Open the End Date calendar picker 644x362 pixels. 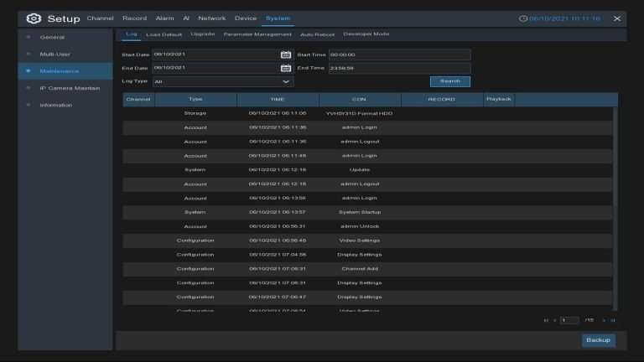(286, 68)
